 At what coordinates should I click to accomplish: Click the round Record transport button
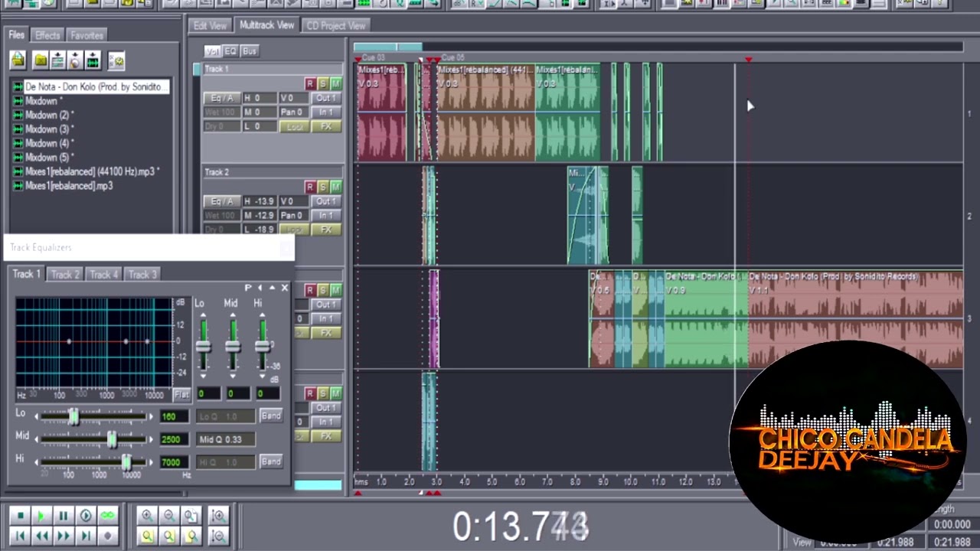(x=106, y=536)
